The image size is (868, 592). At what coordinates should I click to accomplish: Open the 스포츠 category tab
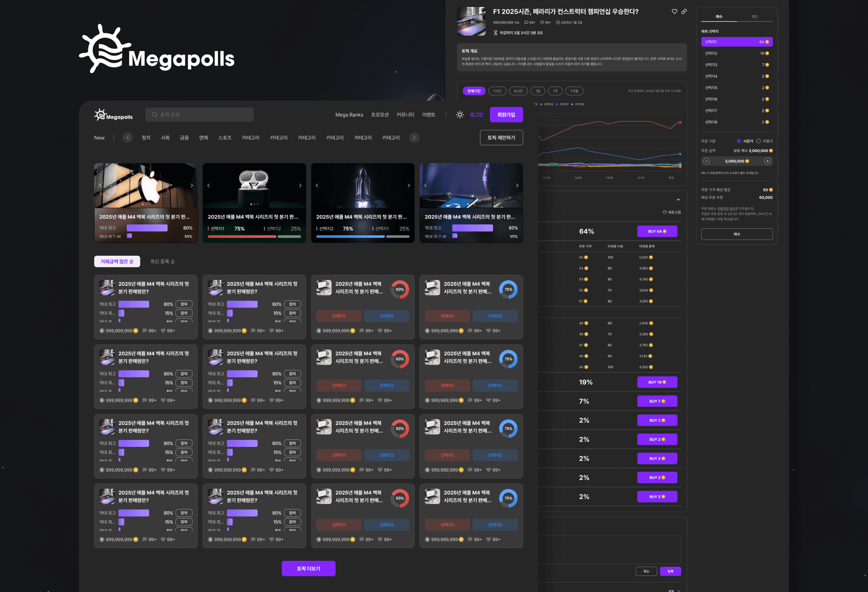coord(225,138)
